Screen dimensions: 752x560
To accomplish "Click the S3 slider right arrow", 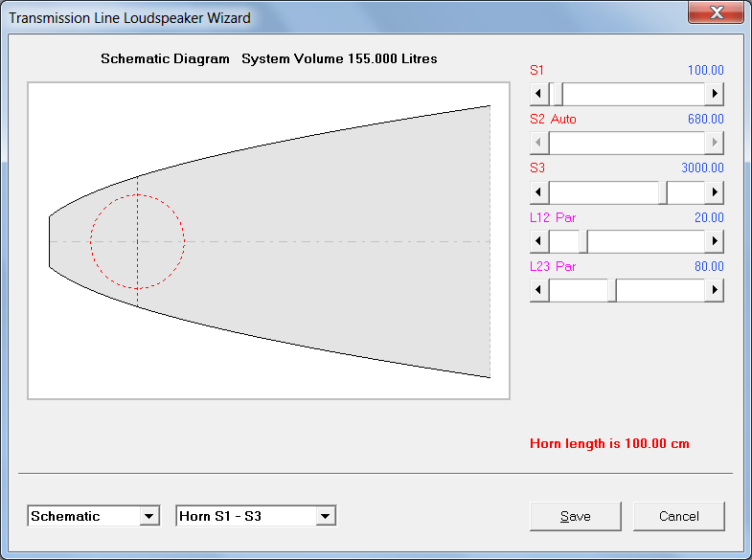I will pyautogui.click(x=714, y=192).
